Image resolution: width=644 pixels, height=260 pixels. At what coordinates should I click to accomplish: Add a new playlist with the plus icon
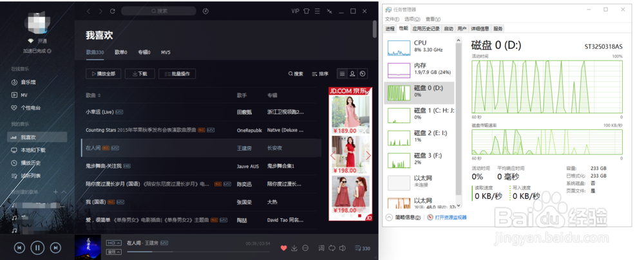[x=55, y=192]
